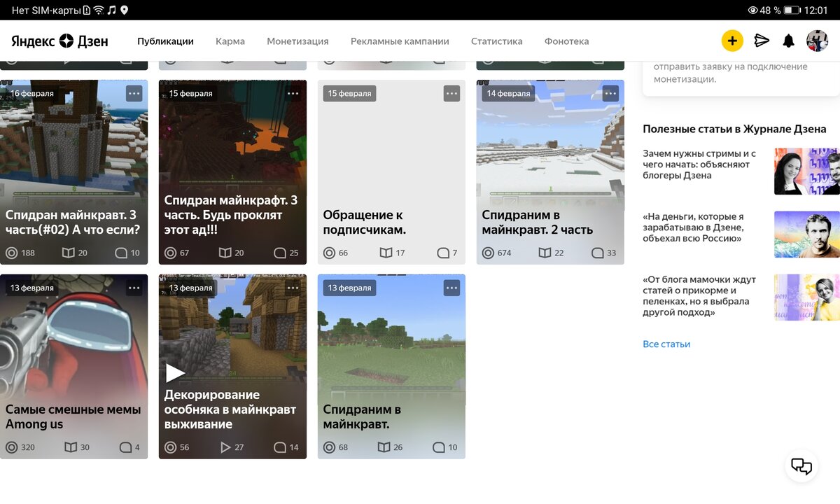Click the yellow plus create button
This screenshot has width=840, height=504.
732,41
